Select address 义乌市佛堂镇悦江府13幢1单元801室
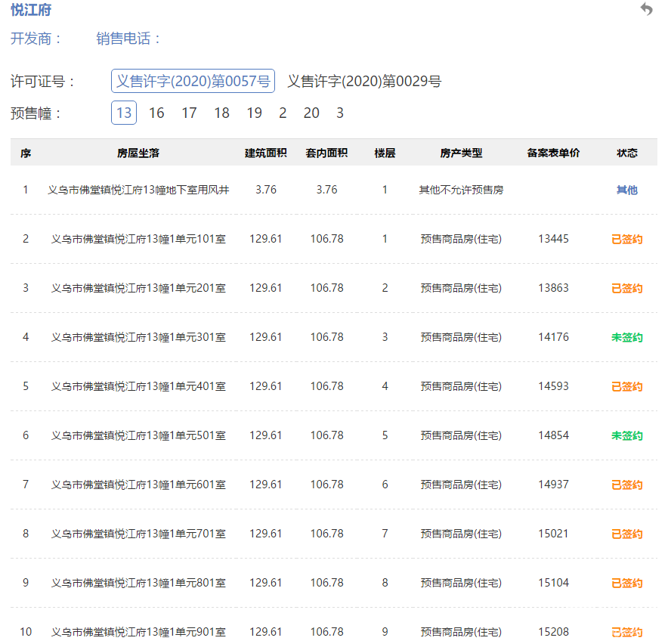 (138, 584)
